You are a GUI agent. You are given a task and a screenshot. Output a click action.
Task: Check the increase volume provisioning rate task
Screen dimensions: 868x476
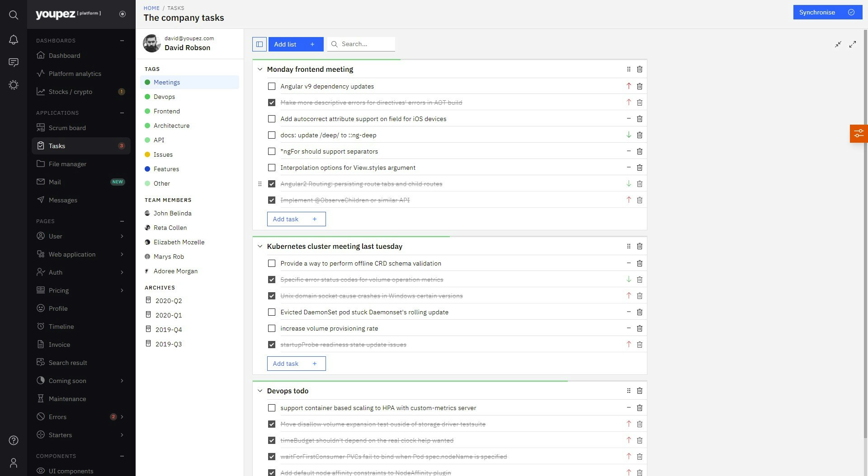click(x=272, y=328)
